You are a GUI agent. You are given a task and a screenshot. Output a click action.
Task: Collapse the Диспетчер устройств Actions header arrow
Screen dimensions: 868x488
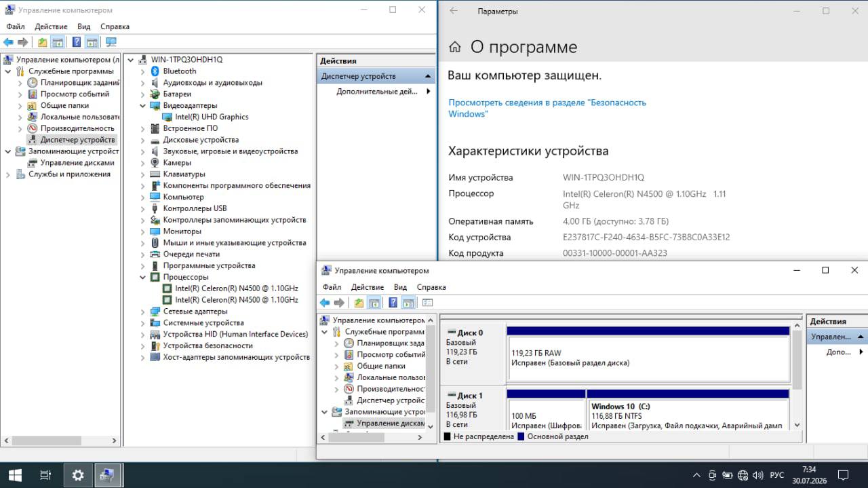pyautogui.click(x=428, y=76)
